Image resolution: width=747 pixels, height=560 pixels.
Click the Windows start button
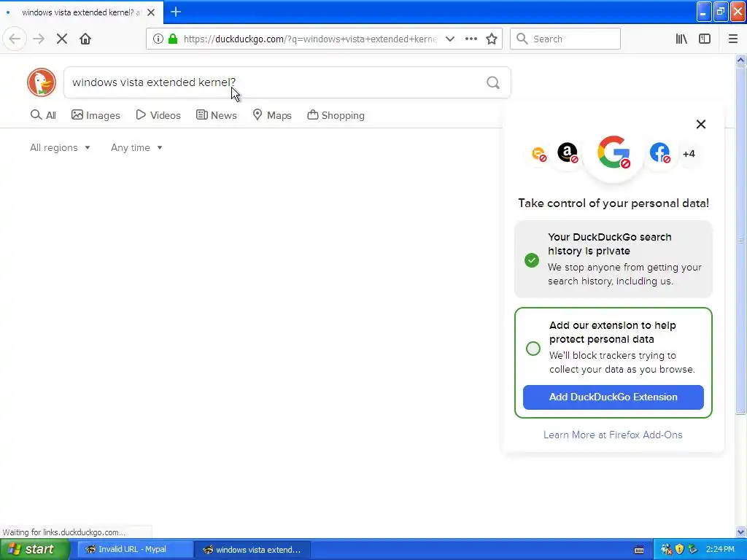click(34, 549)
